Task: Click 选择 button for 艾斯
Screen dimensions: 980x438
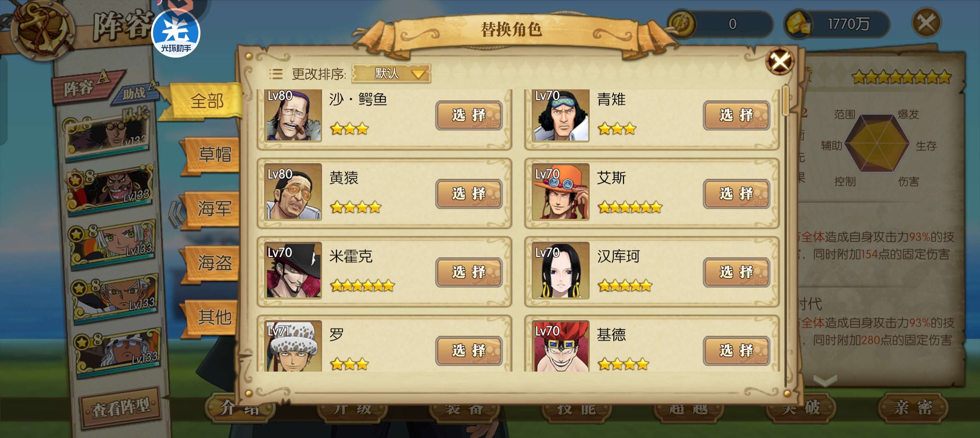Action: (736, 193)
